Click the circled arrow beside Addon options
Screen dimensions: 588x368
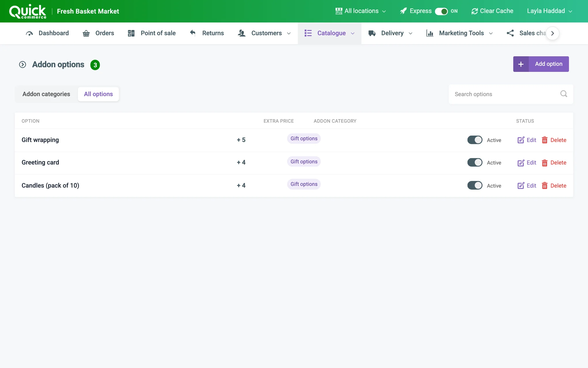[22, 65]
